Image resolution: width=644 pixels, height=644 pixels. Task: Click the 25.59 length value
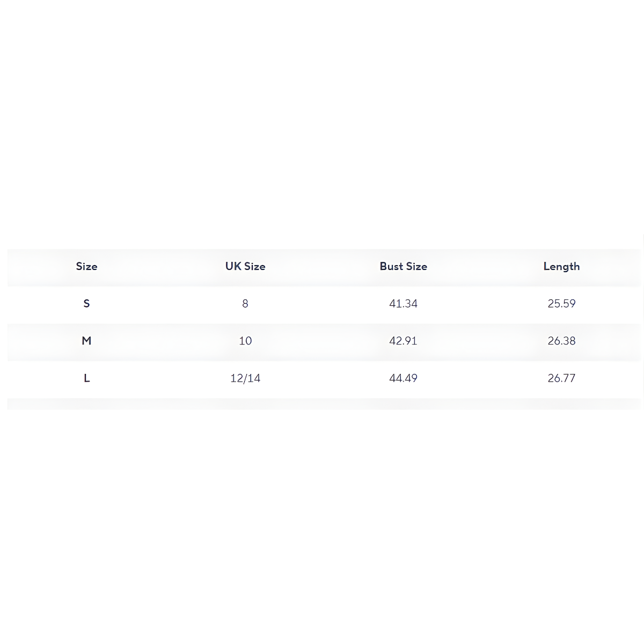(x=561, y=304)
